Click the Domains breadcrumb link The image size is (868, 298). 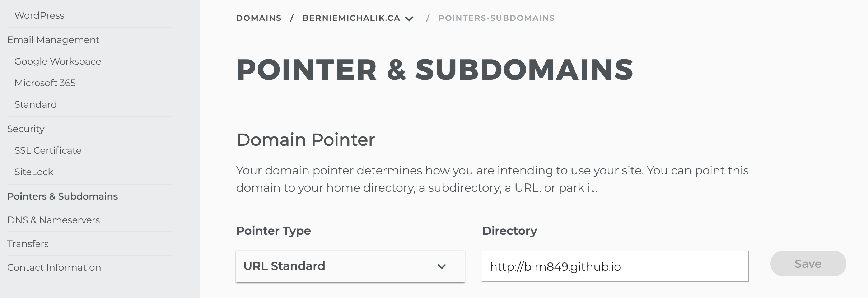pos(258,18)
